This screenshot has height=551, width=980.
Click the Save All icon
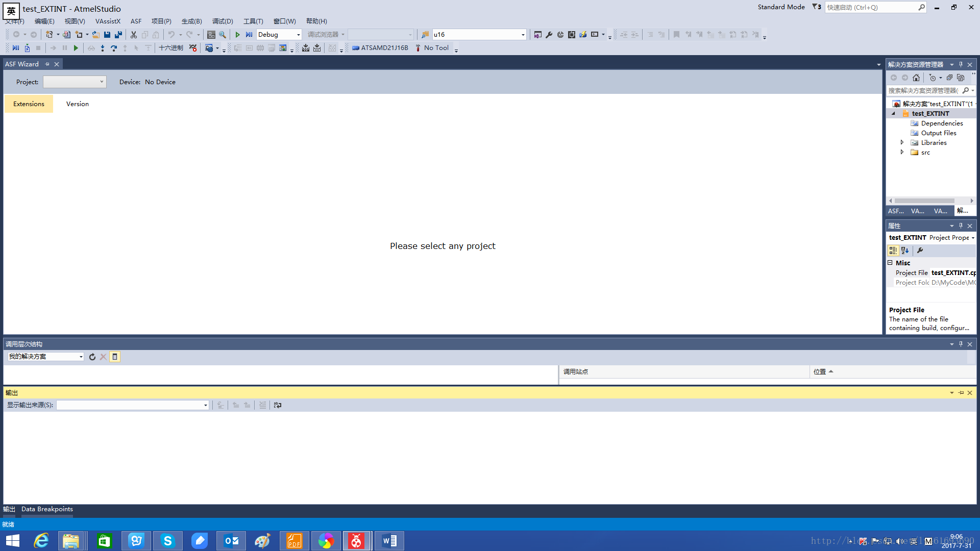coord(118,35)
